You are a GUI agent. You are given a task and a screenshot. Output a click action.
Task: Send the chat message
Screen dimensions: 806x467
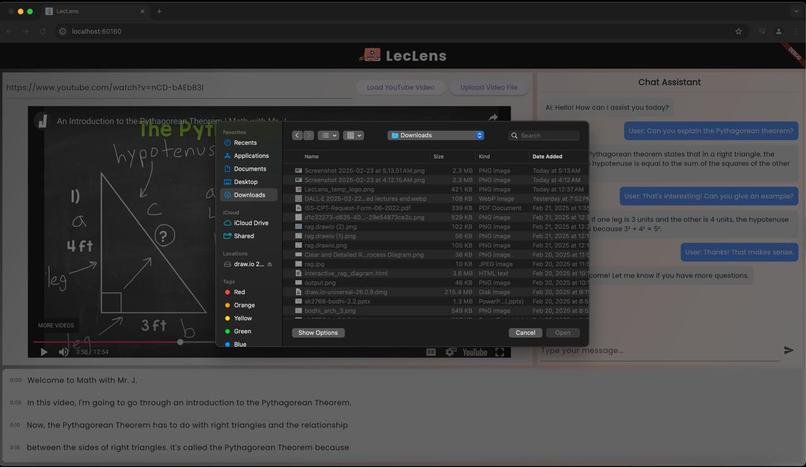tap(789, 350)
